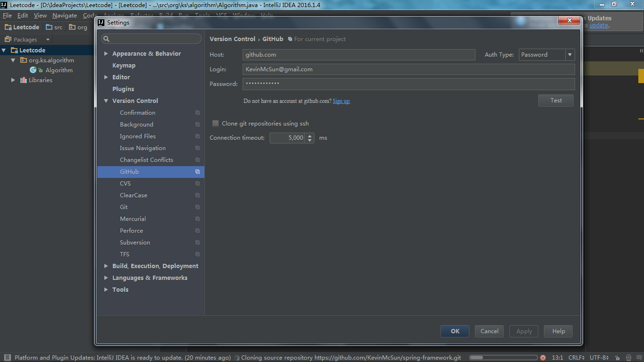Screen dimensions: 644x362
Task: Expand Appearance & Behavior settings
Action: click(106, 54)
